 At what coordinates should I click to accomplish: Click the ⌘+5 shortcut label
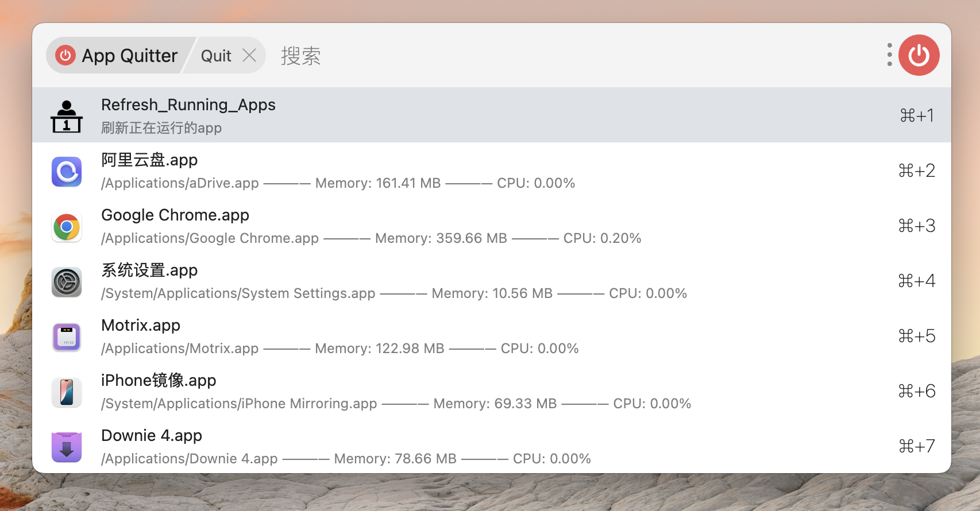[x=917, y=336]
